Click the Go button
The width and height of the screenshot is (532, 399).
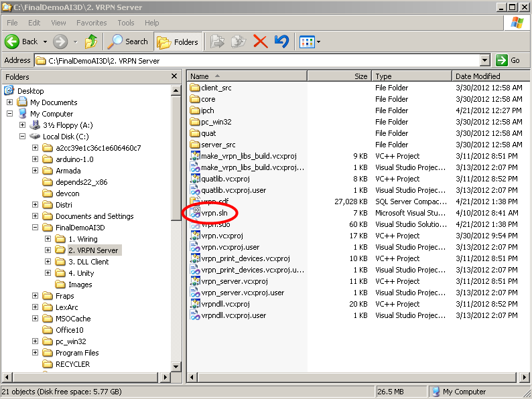click(x=509, y=60)
